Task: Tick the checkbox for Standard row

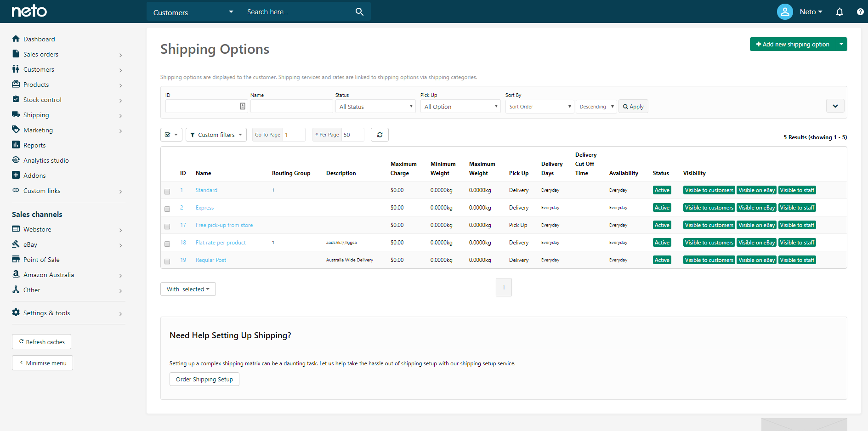Action: click(167, 191)
